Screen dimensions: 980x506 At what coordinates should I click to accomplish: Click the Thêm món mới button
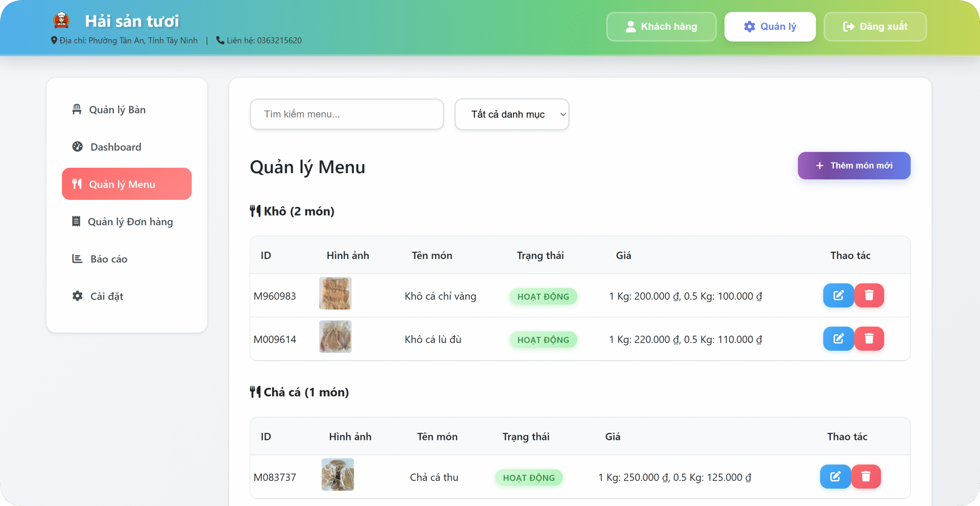click(x=854, y=165)
